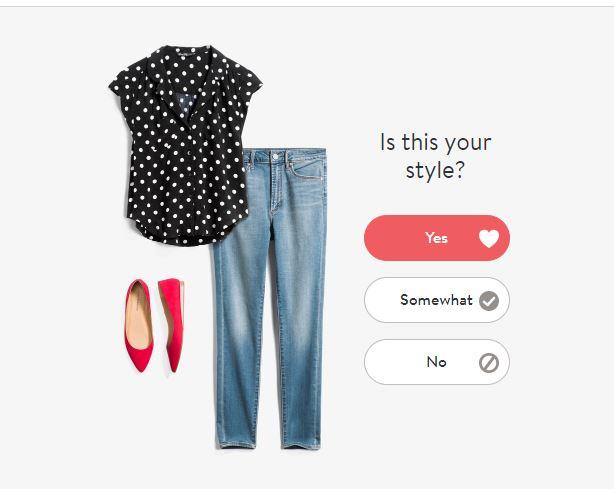The width and height of the screenshot is (614, 489).
Task: Click the polka dot blouse image
Action: (186, 145)
